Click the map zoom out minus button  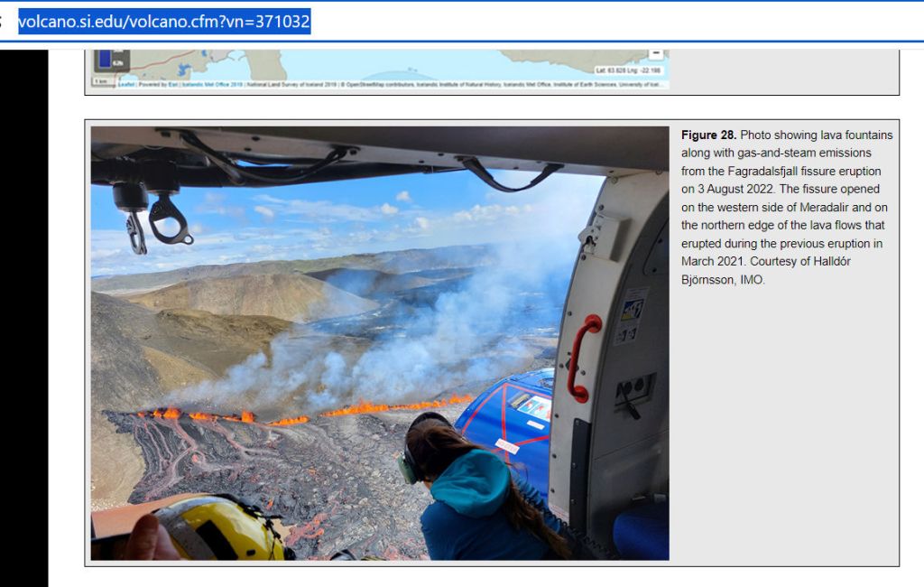[656, 55]
